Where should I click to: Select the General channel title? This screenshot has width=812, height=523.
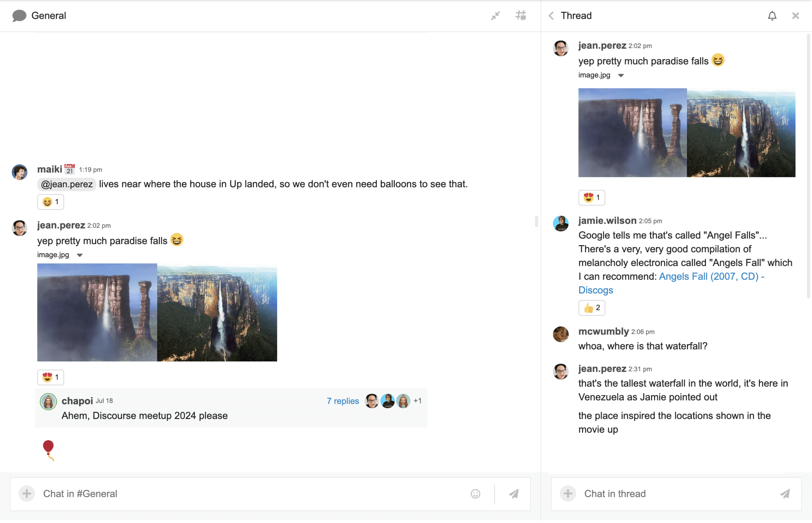point(49,16)
